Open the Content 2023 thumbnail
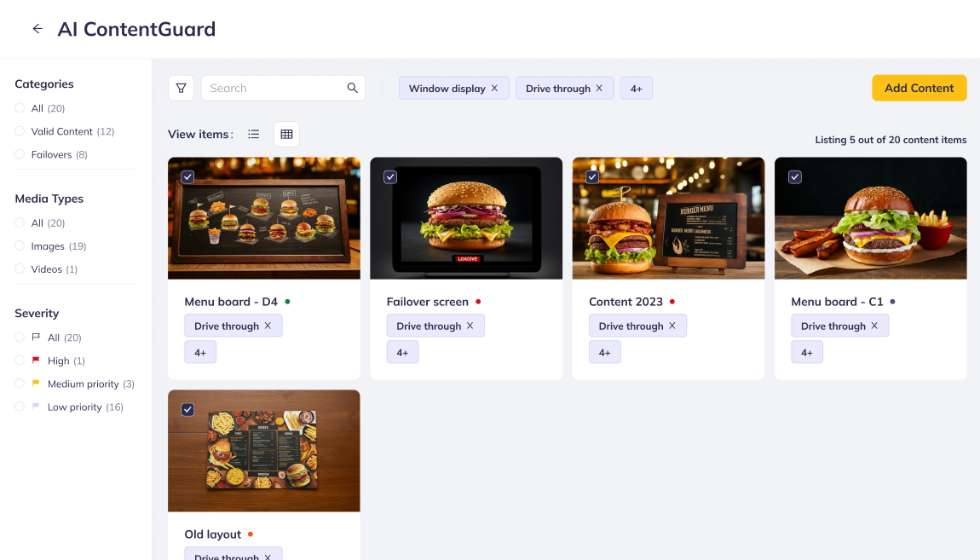The width and height of the screenshot is (980, 560). coord(668,218)
